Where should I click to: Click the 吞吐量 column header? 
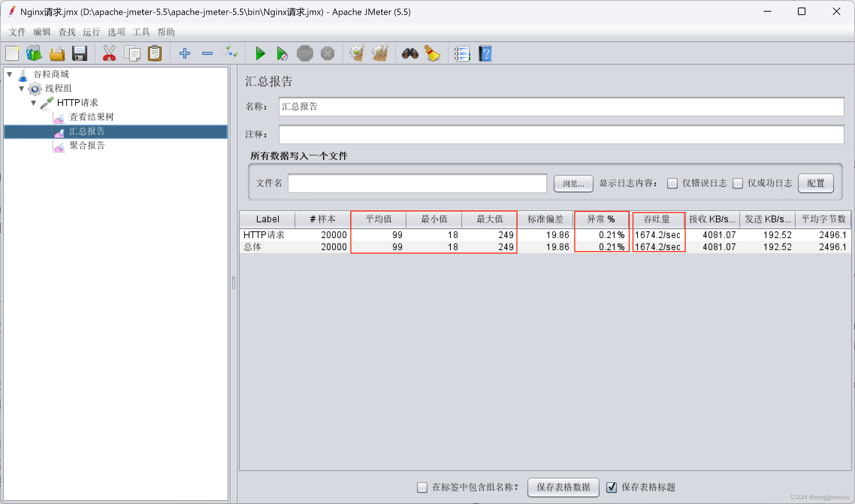656,219
